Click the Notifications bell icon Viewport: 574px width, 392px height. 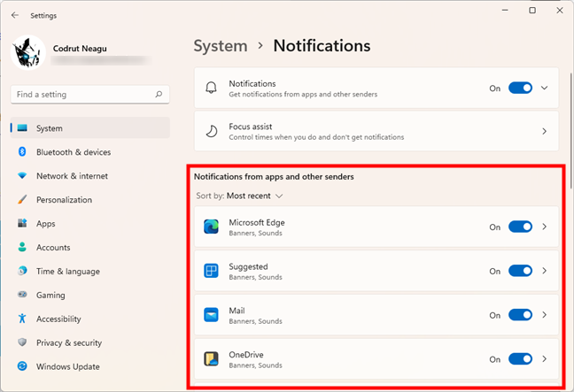point(211,88)
